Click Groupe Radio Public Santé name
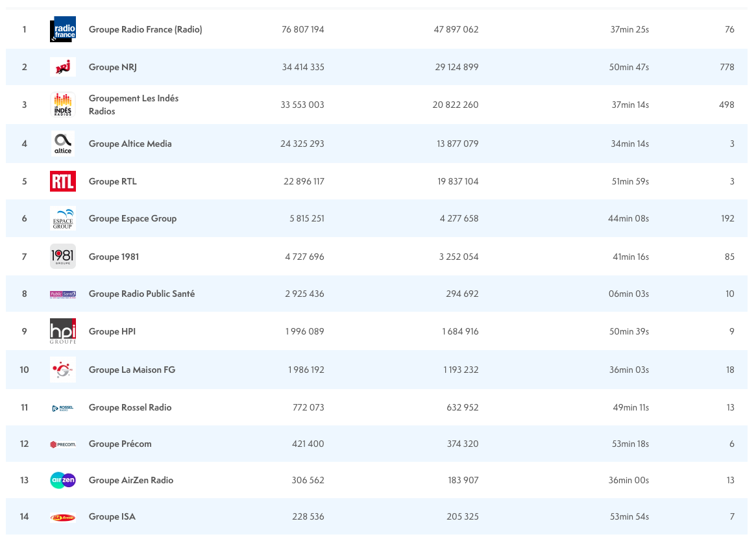756x543 pixels. 141,294
